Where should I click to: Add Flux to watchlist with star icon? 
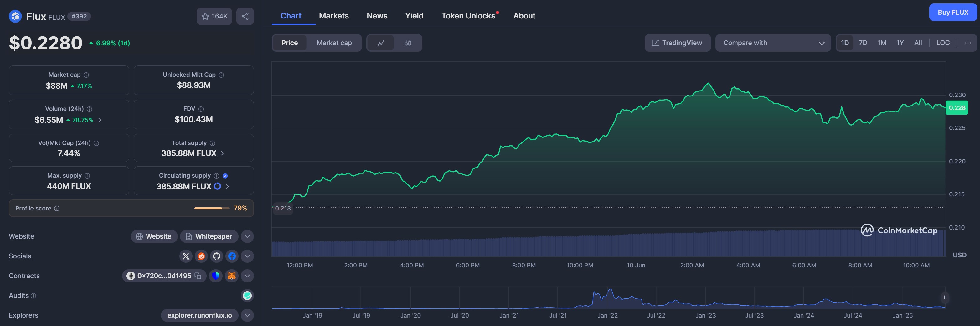(214, 16)
